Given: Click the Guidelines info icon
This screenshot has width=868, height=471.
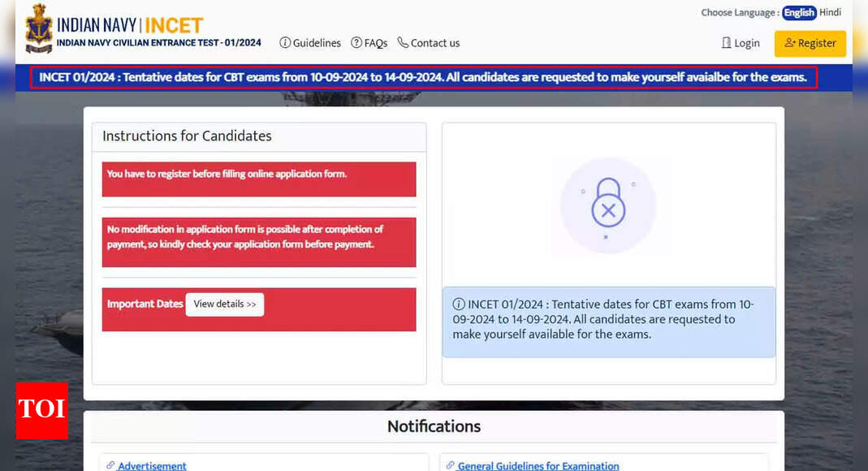Looking at the screenshot, I should tap(285, 42).
